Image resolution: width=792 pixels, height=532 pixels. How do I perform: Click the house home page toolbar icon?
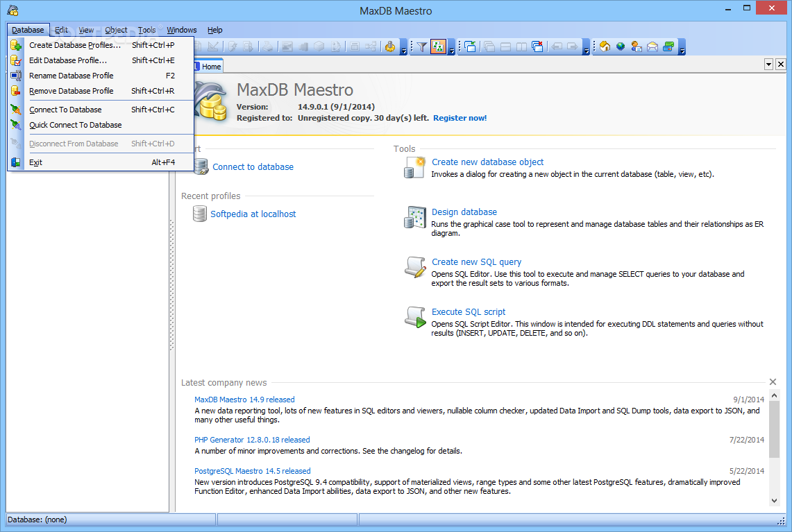[605, 47]
